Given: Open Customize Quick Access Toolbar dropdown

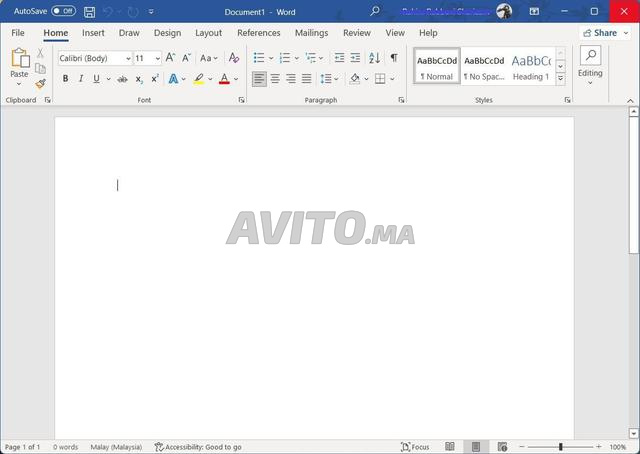Looking at the screenshot, I should 151,12.
